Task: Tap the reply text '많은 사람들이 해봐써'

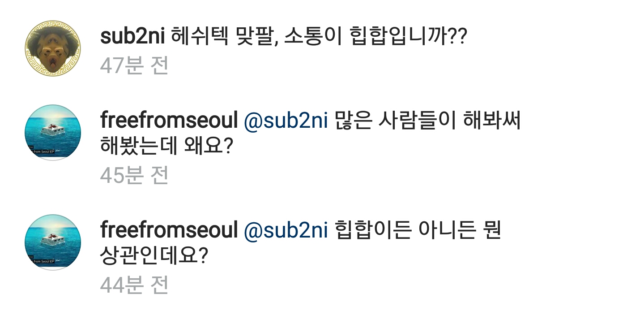Action: 428,121
